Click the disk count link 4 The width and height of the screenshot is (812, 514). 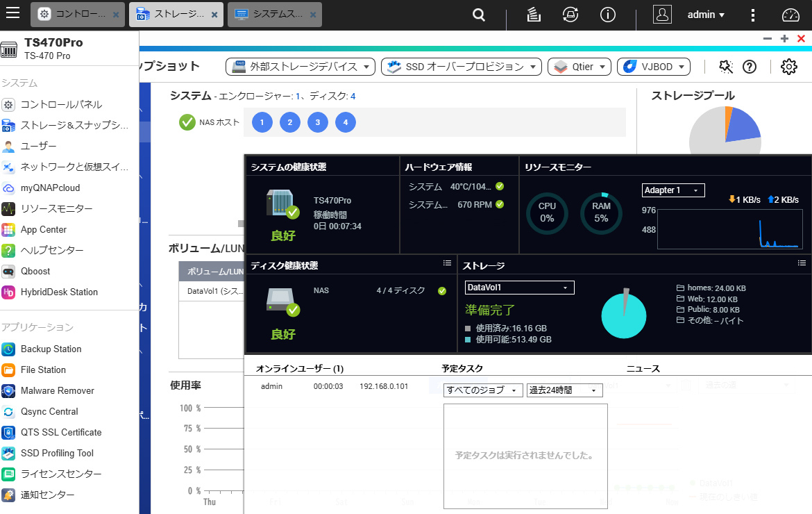pos(353,97)
